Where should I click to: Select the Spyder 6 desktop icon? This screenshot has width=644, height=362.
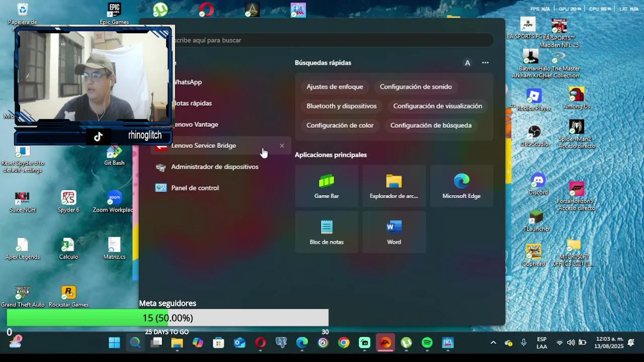click(68, 202)
